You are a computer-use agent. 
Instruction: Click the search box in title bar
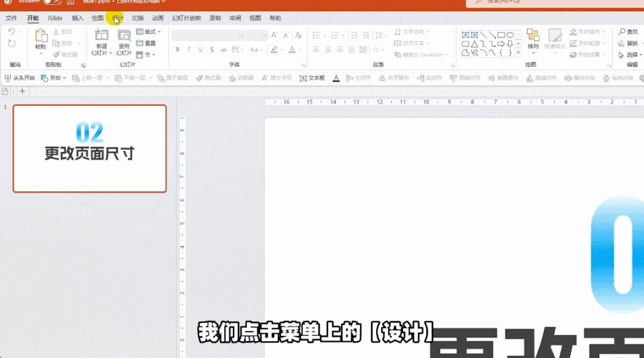(555, 2)
